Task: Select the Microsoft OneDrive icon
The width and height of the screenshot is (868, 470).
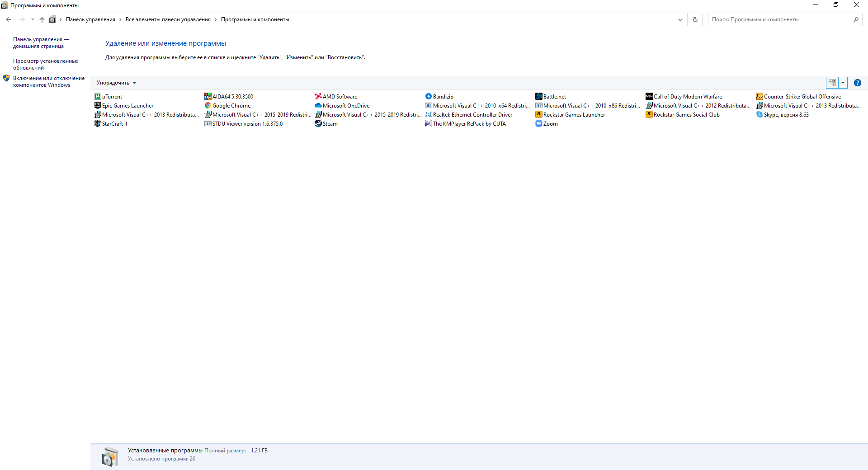Action: [x=318, y=105]
